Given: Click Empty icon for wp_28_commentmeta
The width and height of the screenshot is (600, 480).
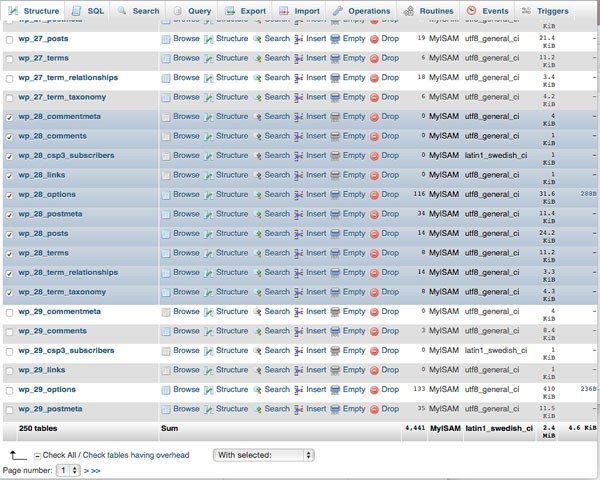Looking at the screenshot, I should pyautogui.click(x=335, y=117).
